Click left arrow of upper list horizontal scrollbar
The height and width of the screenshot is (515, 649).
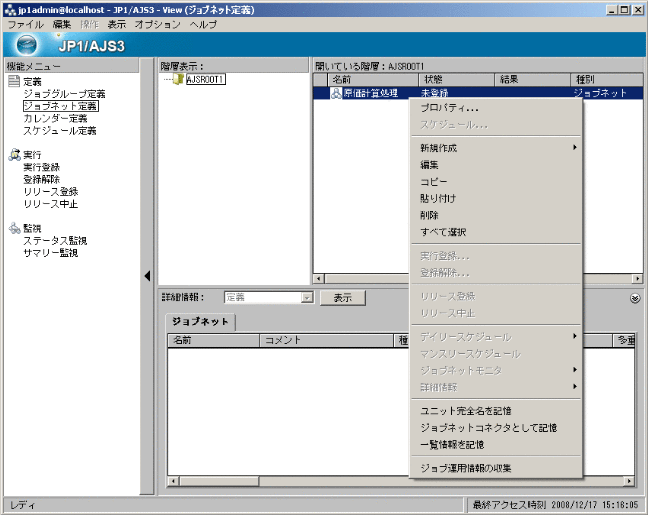point(318,279)
